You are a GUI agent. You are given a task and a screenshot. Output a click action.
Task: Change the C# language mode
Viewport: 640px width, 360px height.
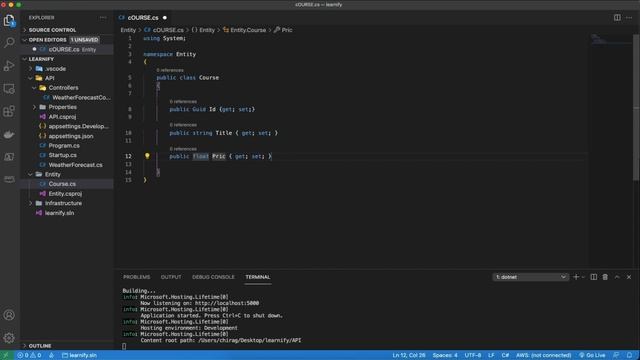tap(505, 355)
